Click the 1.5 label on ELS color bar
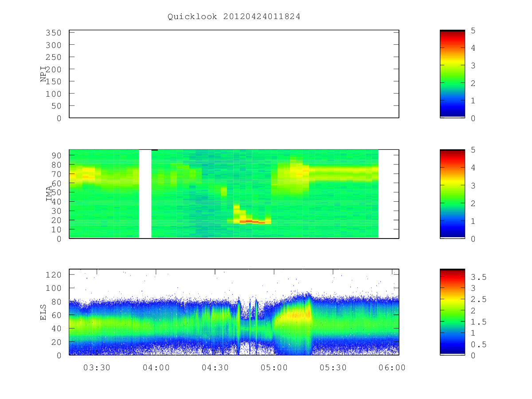The height and width of the screenshot is (399, 532). pyautogui.click(x=478, y=322)
